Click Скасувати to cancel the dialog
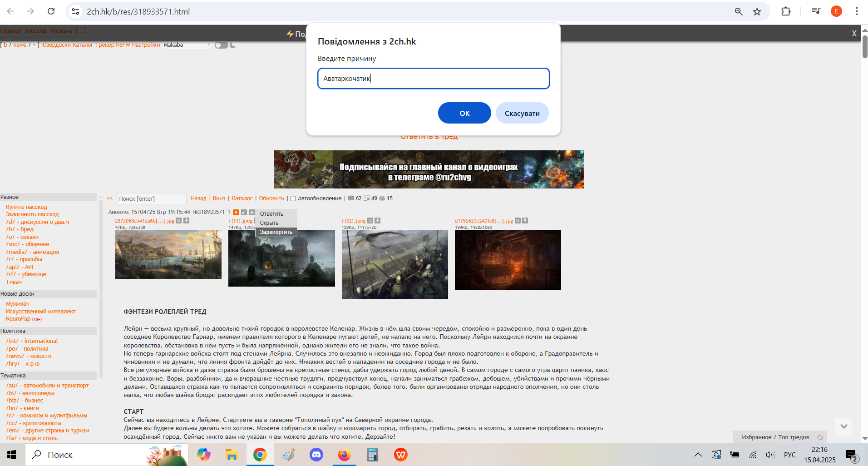This screenshot has width=868, height=466. [522, 113]
